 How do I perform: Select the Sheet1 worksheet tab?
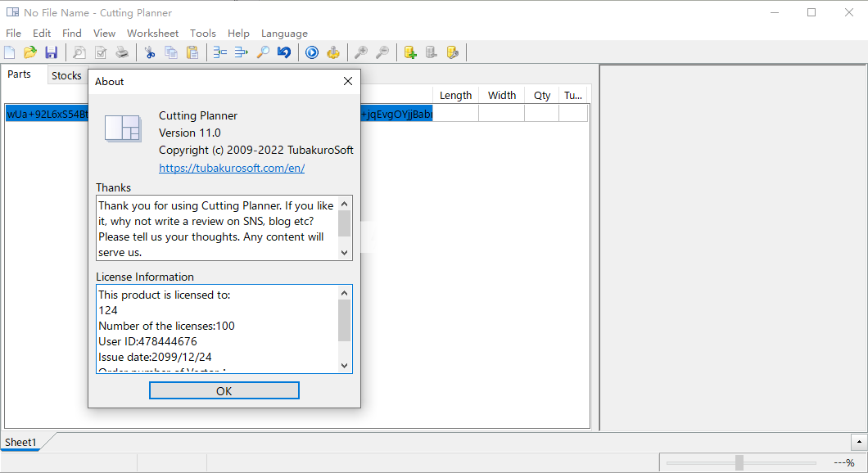tap(20, 442)
